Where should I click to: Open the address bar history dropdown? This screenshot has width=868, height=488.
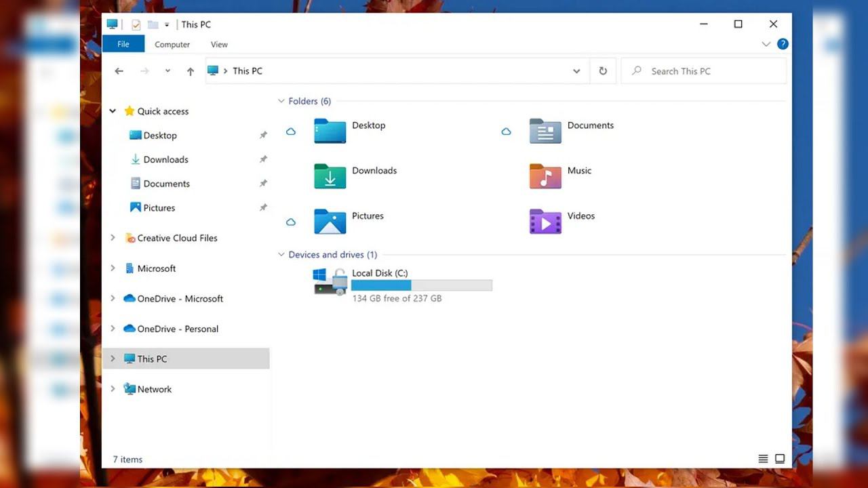(x=576, y=71)
